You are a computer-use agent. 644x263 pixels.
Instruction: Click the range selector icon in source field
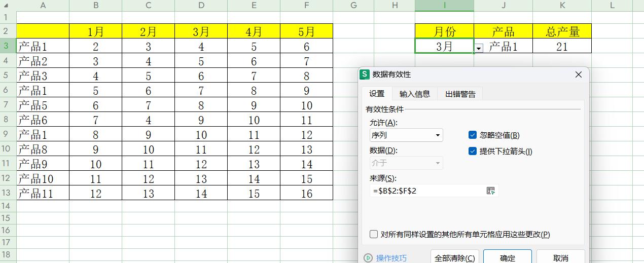point(490,191)
